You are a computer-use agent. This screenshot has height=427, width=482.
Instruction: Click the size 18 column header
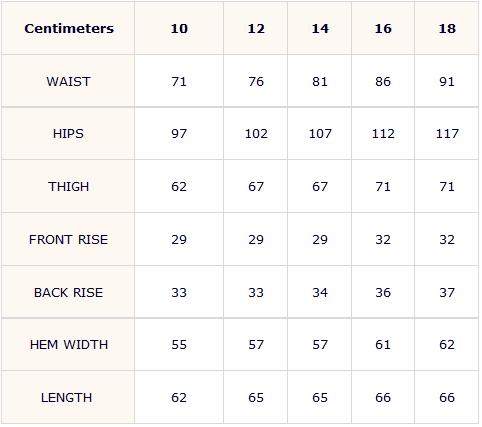pyautogui.click(x=447, y=29)
